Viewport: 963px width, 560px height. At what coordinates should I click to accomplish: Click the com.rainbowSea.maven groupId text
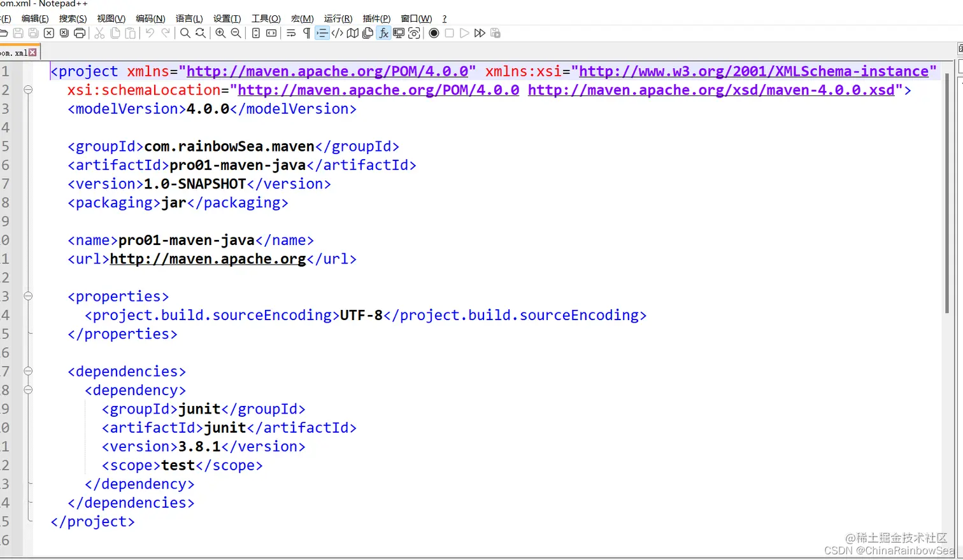pos(229,146)
